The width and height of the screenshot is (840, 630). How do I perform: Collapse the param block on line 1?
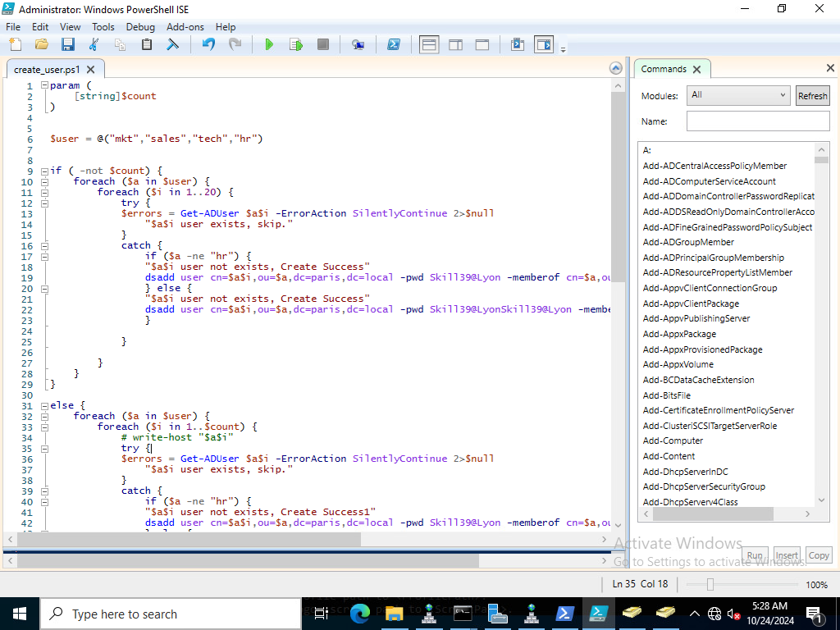click(x=45, y=85)
